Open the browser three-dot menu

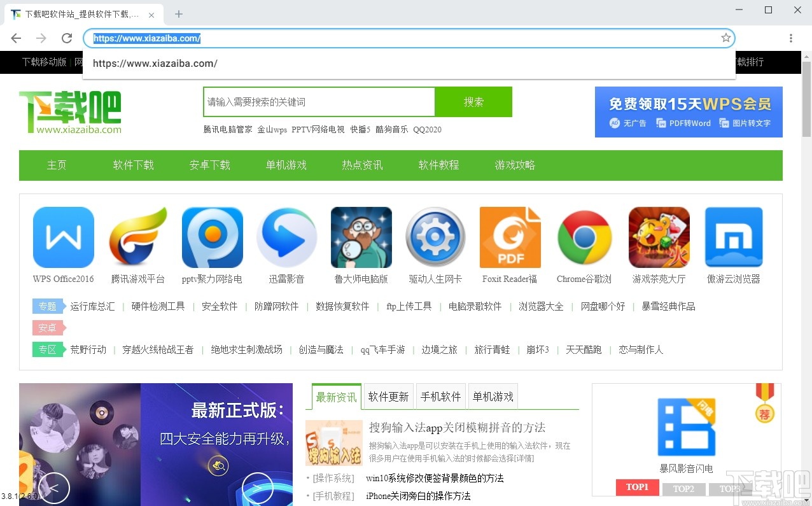(x=791, y=38)
